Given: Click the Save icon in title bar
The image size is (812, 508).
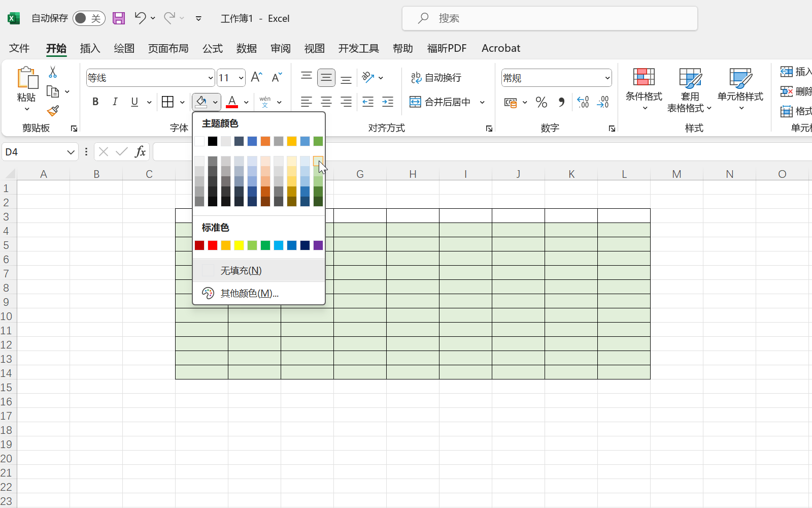Looking at the screenshot, I should click(x=119, y=18).
